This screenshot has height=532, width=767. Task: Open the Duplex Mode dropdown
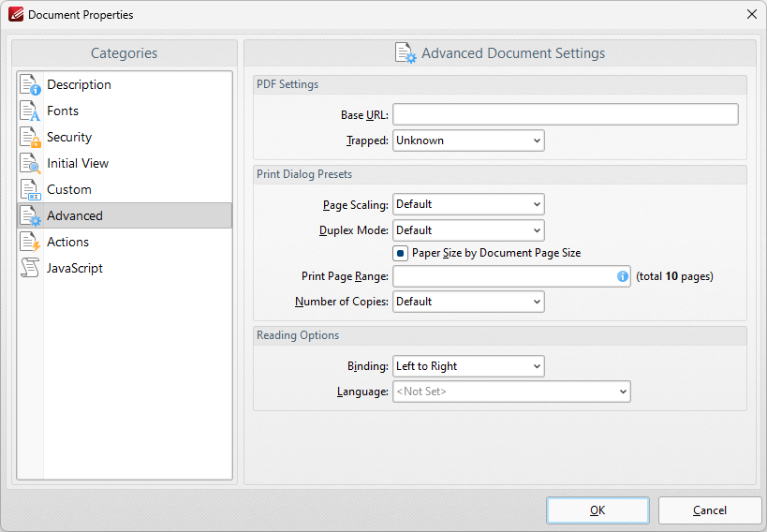(x=468, y=230)
